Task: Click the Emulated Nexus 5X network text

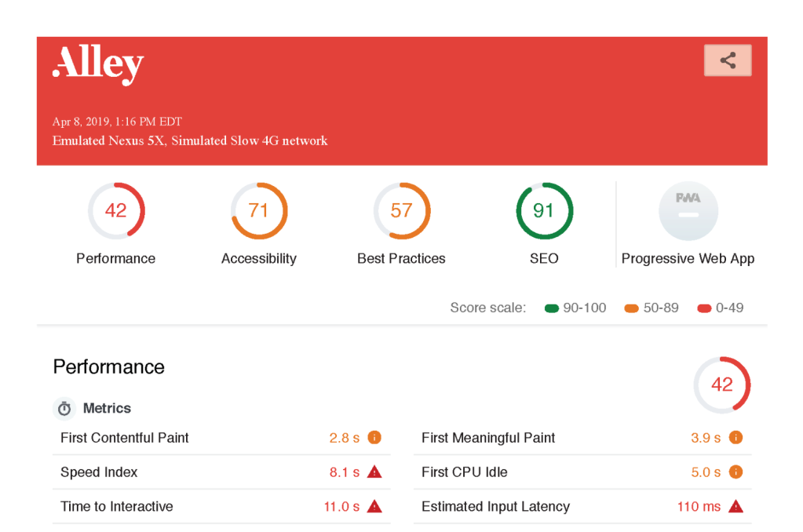Action: [190, 140]
